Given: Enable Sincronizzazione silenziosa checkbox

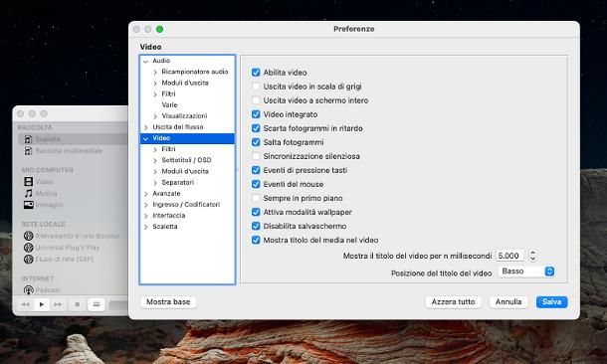Looking at the screenshot, I should click(256, 156).
